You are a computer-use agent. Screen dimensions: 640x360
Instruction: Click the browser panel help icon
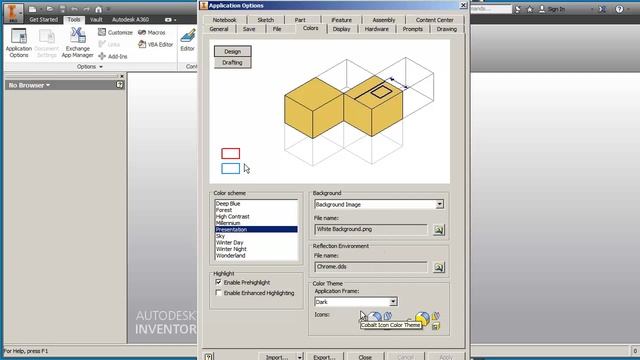click(x=120, y=85)
